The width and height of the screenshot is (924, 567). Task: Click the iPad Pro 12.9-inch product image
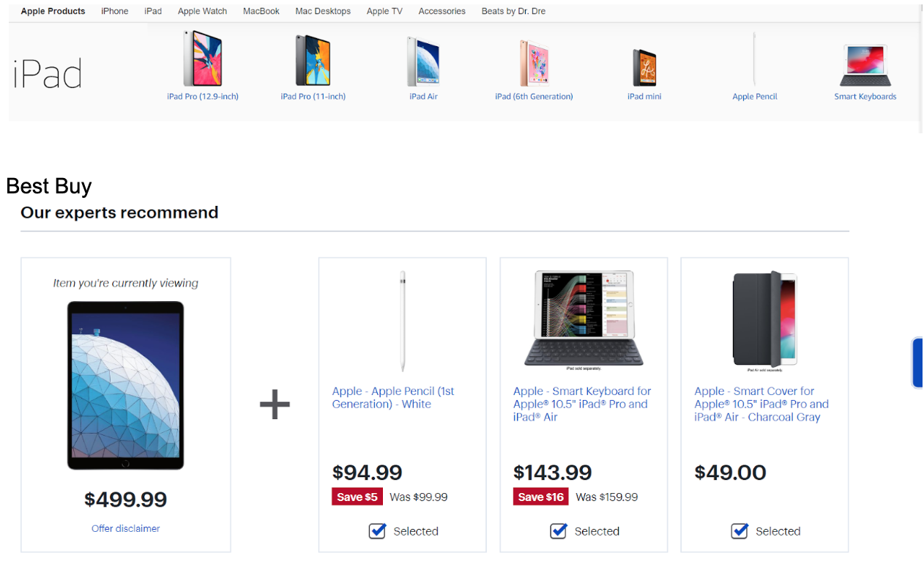[x=203, y=59]
